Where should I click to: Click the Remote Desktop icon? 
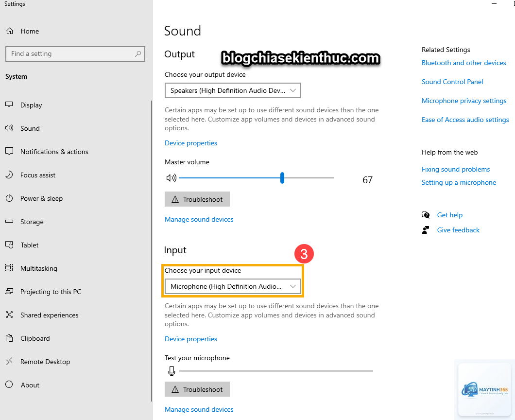coord(9,361)
